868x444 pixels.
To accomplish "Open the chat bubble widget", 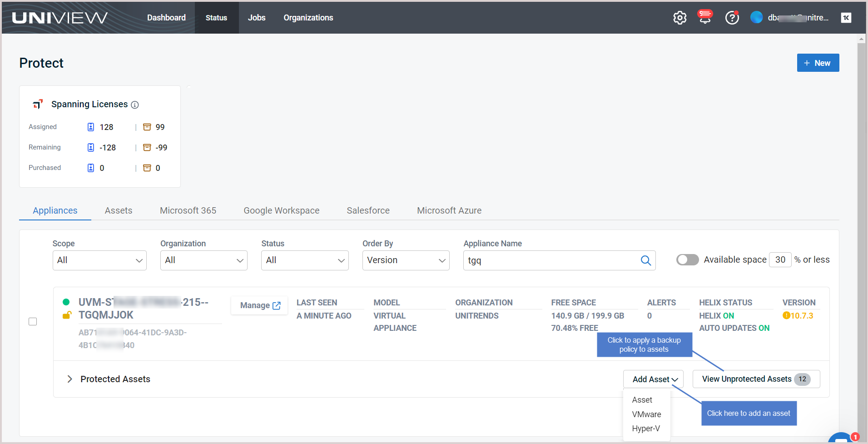I will click(x=842, y=438).
